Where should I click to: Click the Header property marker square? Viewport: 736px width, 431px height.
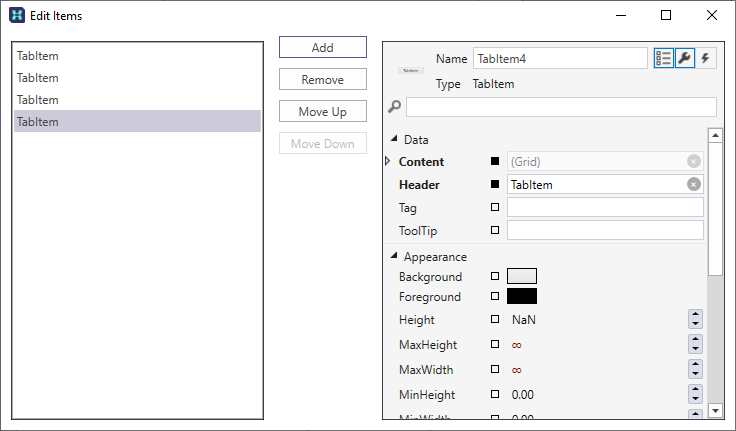(494, 184)
